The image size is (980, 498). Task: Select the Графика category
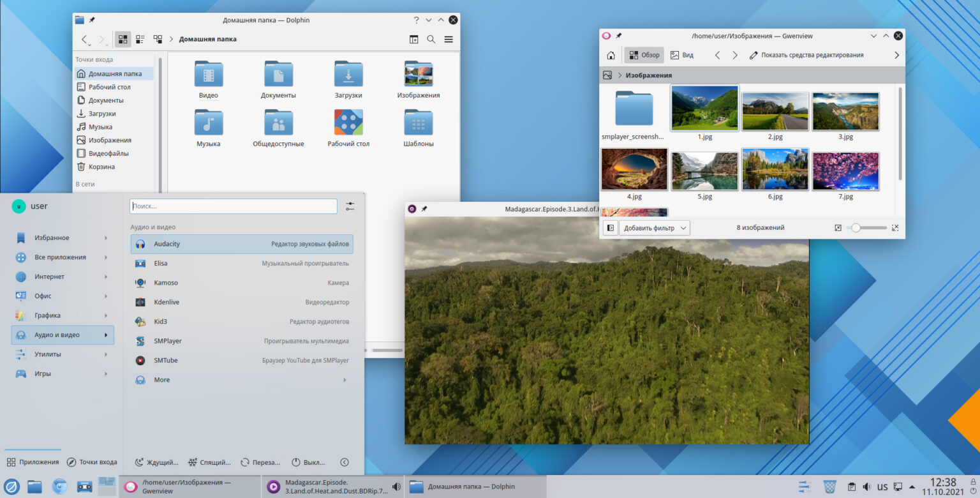(63, 315)
